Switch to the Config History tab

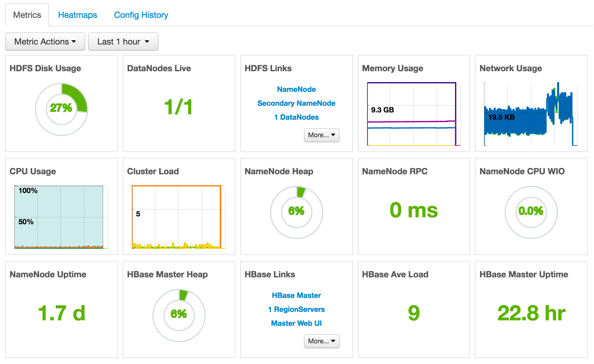141,15
